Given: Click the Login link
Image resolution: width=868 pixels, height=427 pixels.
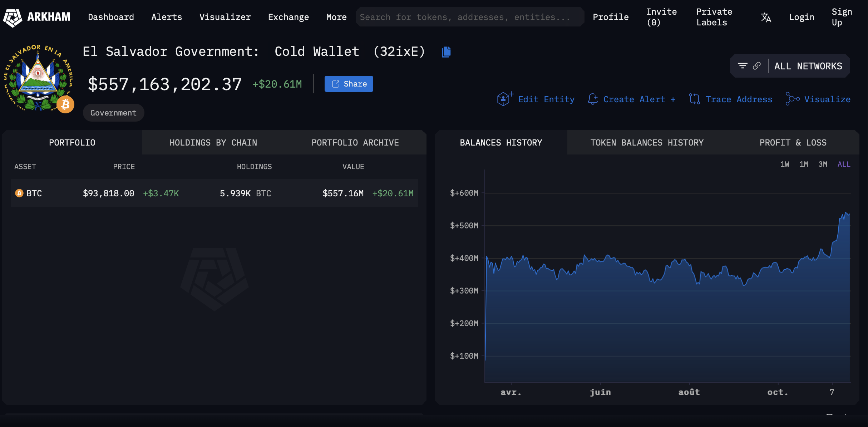Looking at the screenshot, I should (802, 17).
